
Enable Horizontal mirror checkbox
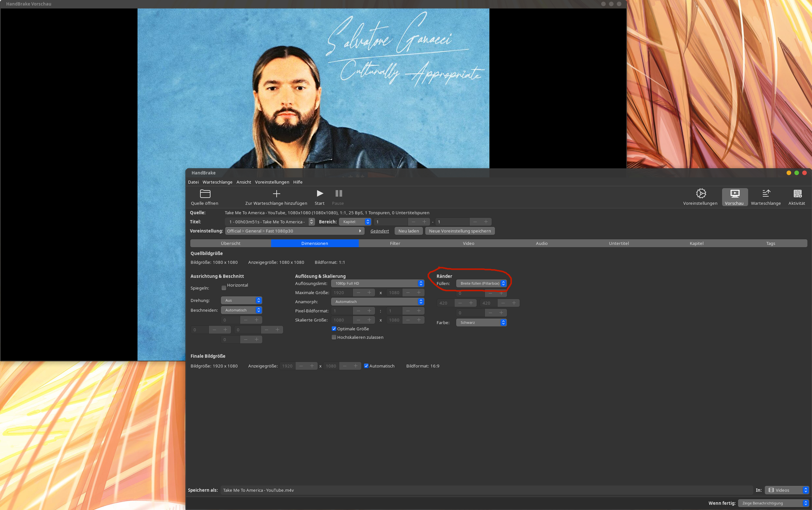tap(224, 288)
